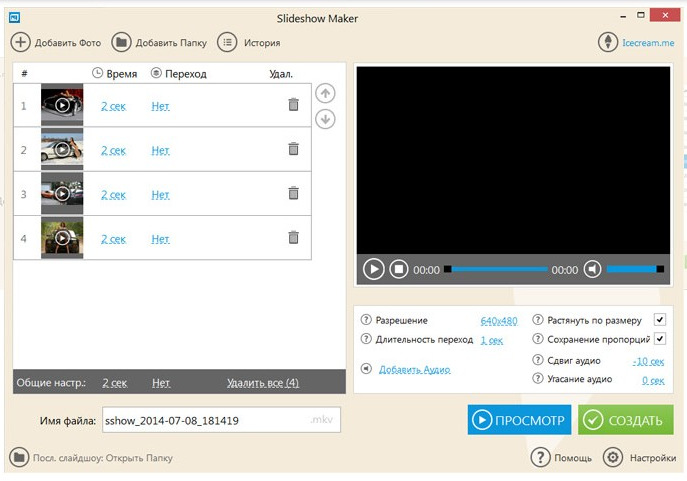This screenshot has width=687, height=481.
Task: Open Настройки gear icon
Action: [x=613, y=457]
